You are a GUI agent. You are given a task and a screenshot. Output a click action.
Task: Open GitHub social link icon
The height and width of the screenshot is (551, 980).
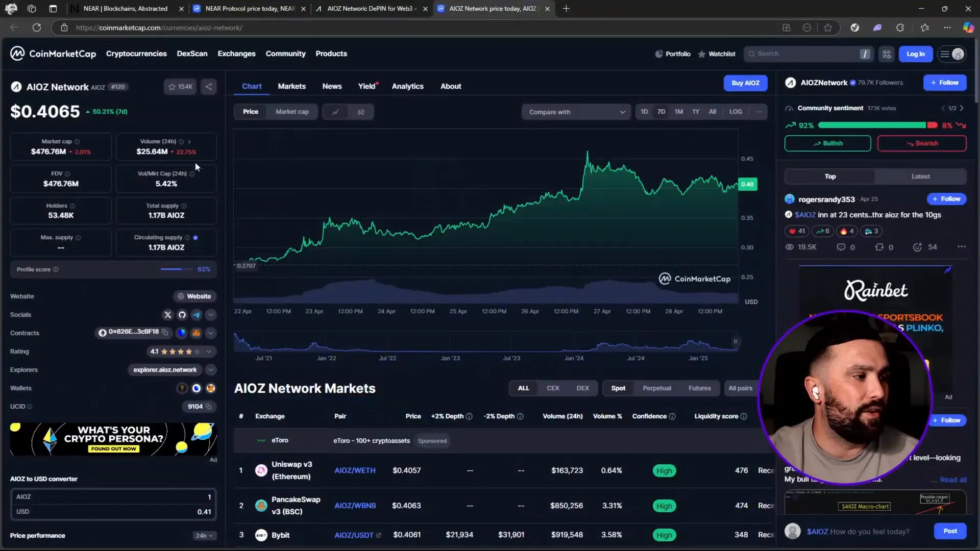(182, 315)
